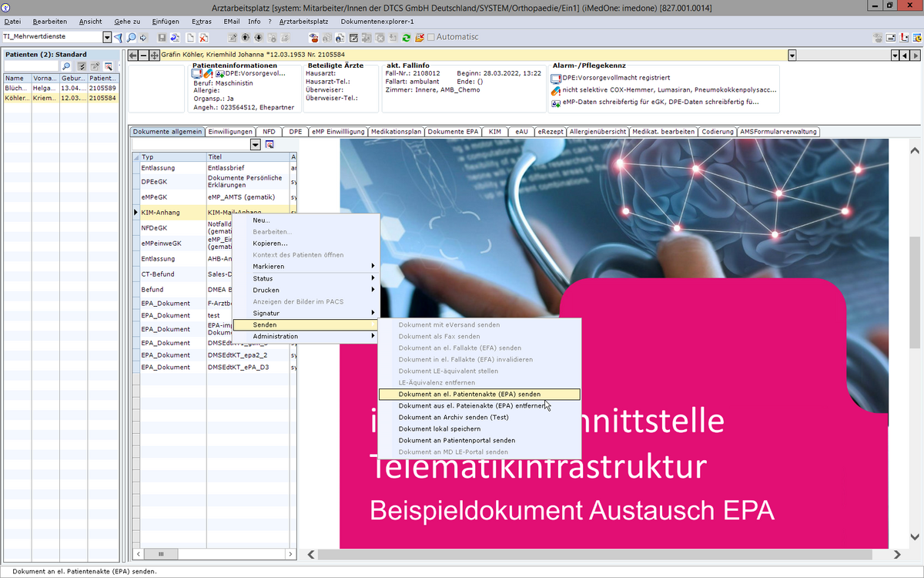The image size is (924, 578).
Task: Switch to the Medikationsplan tab
Action: 396,132
